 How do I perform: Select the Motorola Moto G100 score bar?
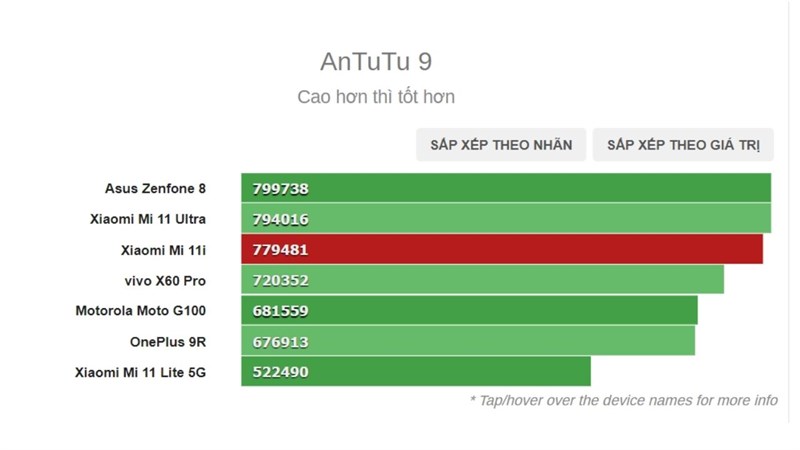tap(500, 311)
